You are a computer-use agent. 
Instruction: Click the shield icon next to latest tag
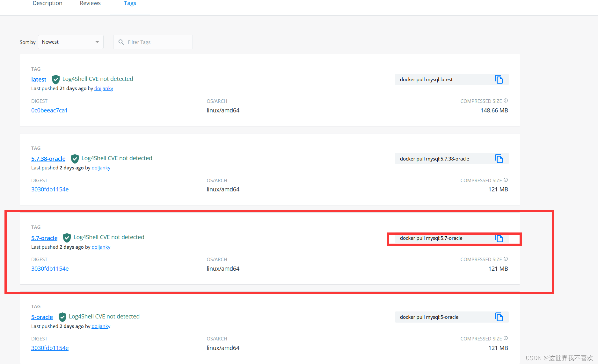pos(56,79)
